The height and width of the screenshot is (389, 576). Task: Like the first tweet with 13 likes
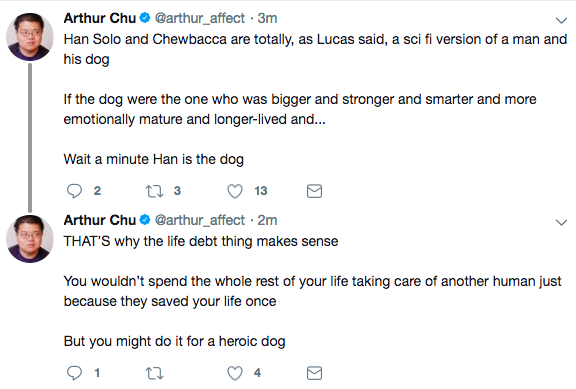click(235, 191)
